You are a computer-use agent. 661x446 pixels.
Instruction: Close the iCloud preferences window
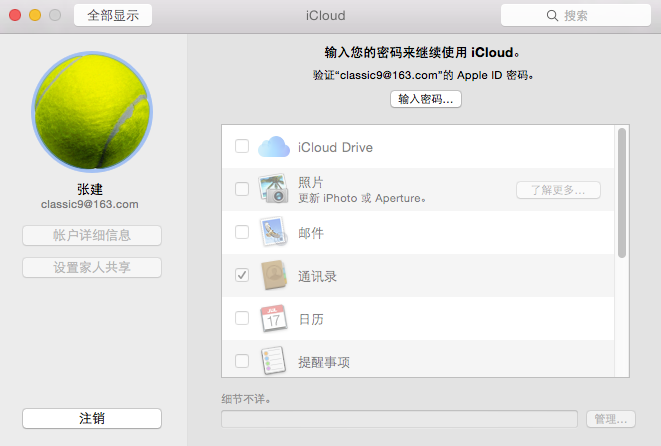click(x=15, y=15)
